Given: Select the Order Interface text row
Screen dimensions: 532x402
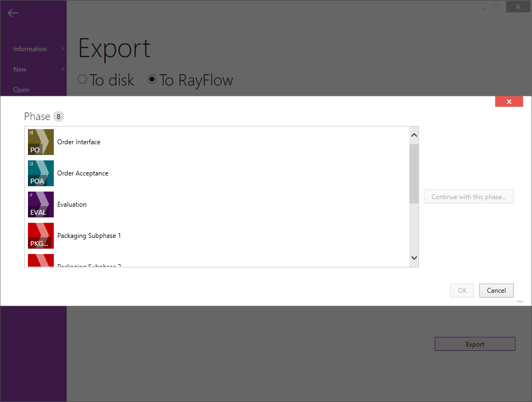Looking at the screenshot, I should tap(79, 142).
